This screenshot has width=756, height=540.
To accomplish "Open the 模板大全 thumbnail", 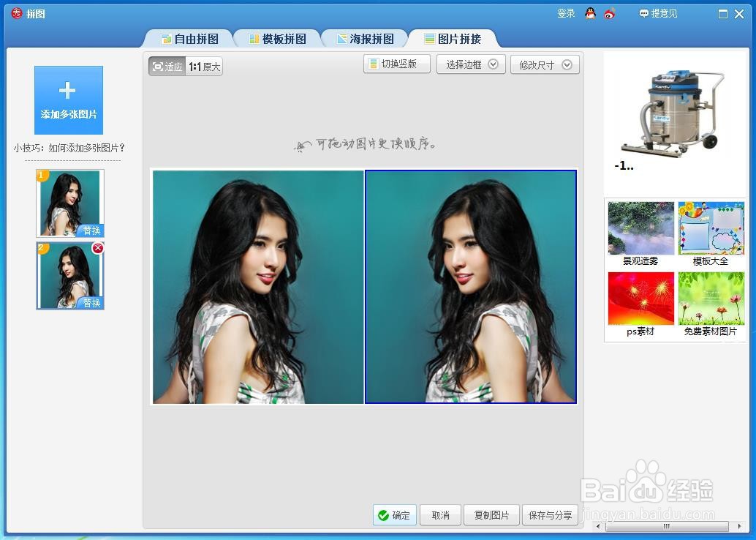I will coord(711,228).
